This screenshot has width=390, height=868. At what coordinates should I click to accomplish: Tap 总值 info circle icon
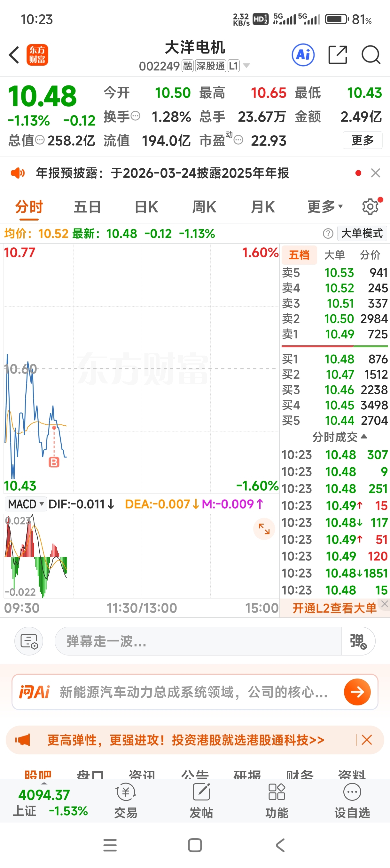40,140
